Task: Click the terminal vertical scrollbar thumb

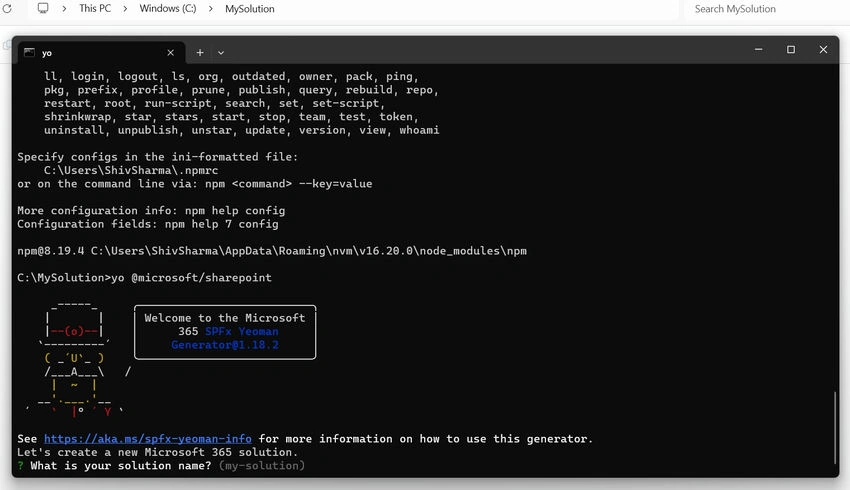Action: pos(835,427)
